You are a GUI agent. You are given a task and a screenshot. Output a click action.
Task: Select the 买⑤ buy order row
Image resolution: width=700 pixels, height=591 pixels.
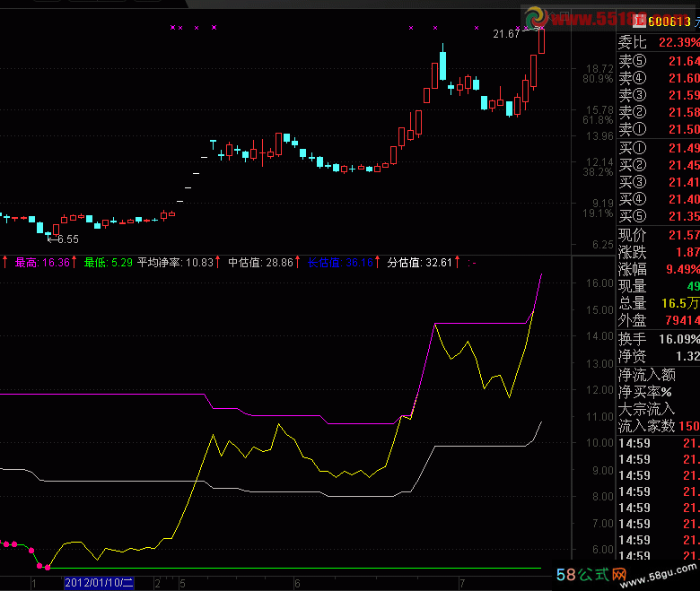tap(658, 216)
